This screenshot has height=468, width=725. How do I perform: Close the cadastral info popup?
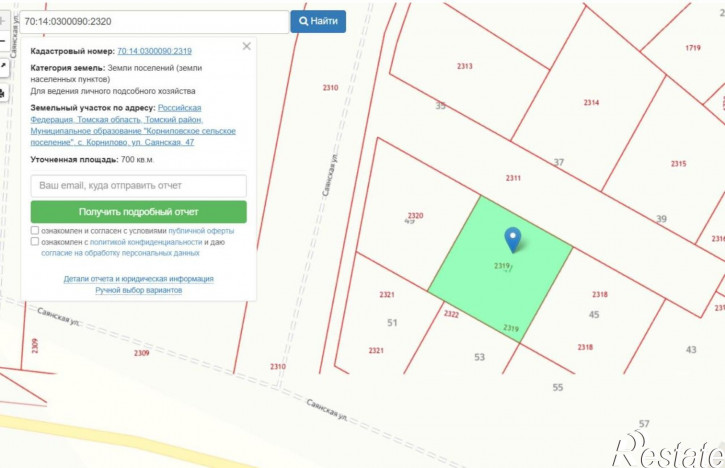[247, 46]
